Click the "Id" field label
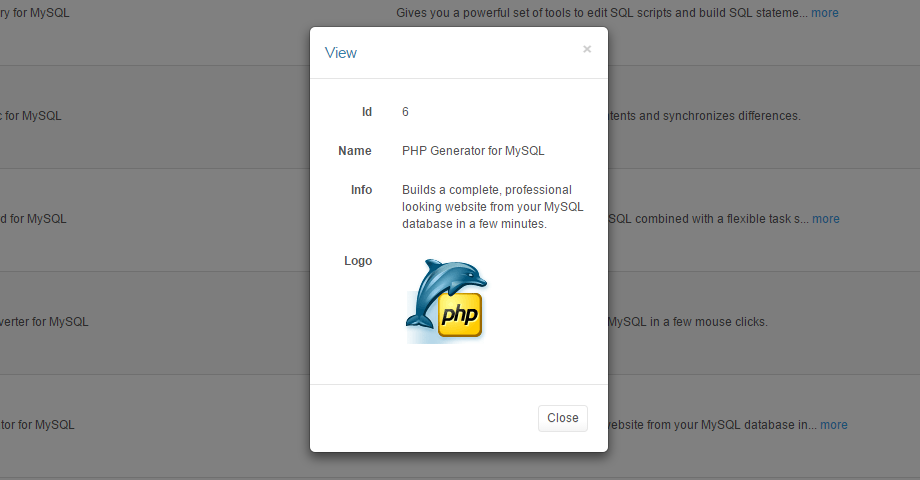Image resolution: width=920 pixels, height=480 pixels. (366, 112)
